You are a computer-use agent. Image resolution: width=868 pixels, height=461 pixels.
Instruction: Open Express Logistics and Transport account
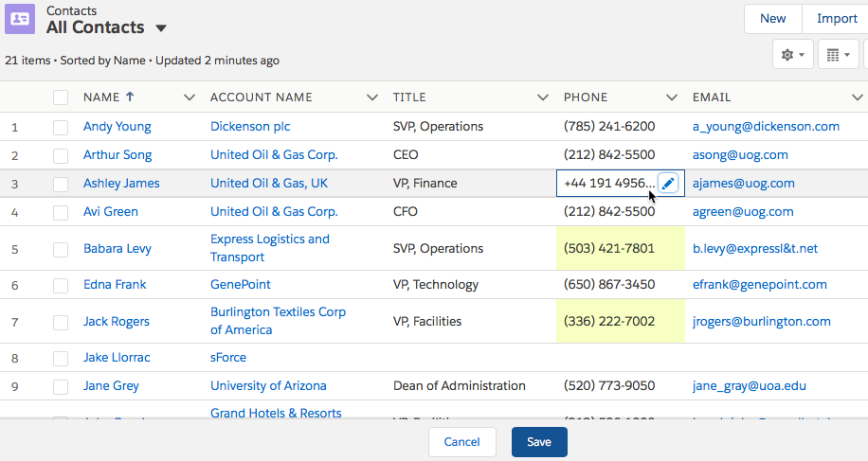269,248
